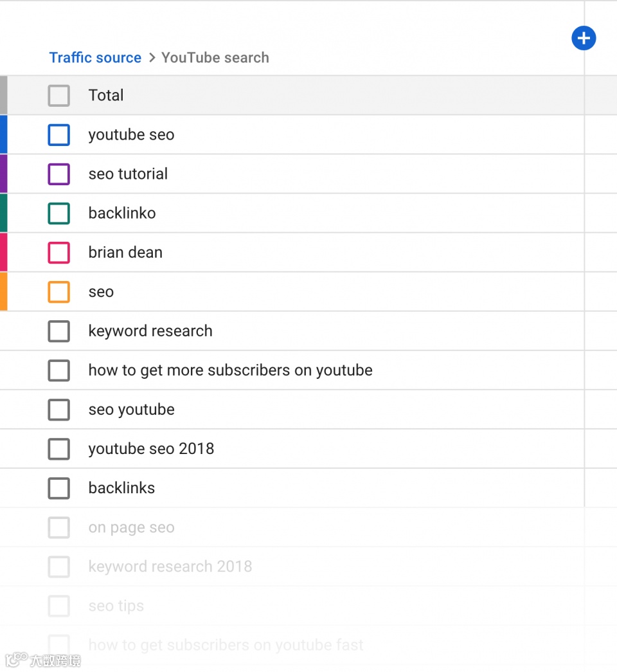The width and height of the screenshot is (617, 672).
Task: Open the Traffic source breadcrumb link
Action: pyautogui.click(x=95, y=57)
